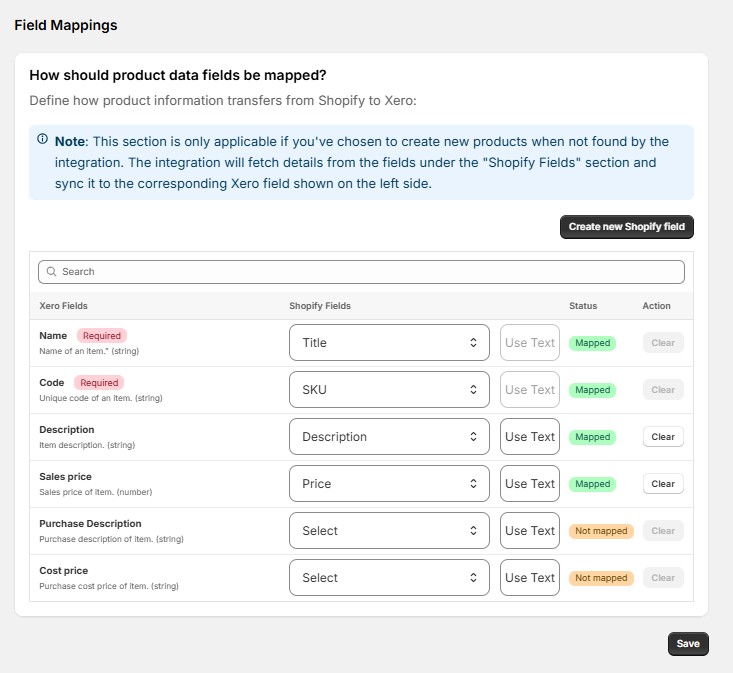Click Mapped status in Sales price row
The image size is (733, 673).
[592, 484]
